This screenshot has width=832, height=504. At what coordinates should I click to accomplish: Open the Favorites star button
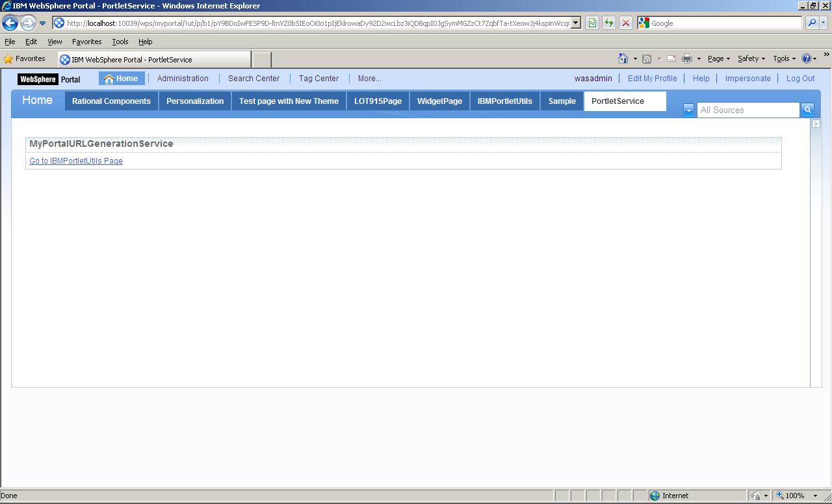point(25,59)
